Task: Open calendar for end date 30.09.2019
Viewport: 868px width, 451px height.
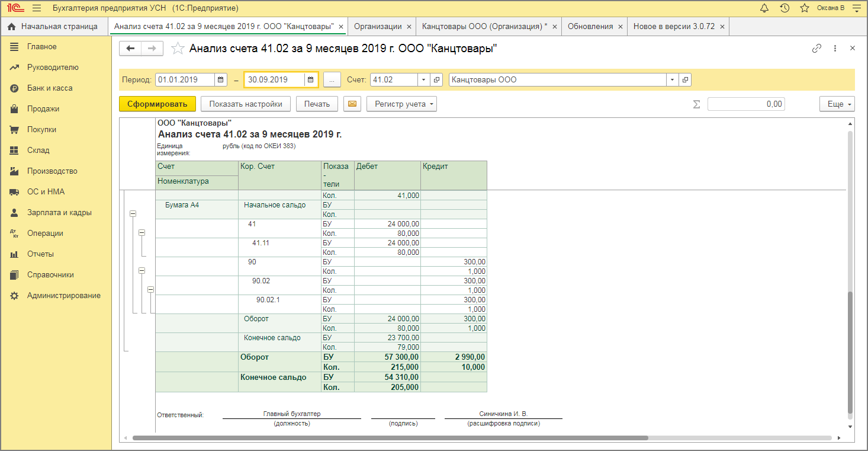Action: 311,79
